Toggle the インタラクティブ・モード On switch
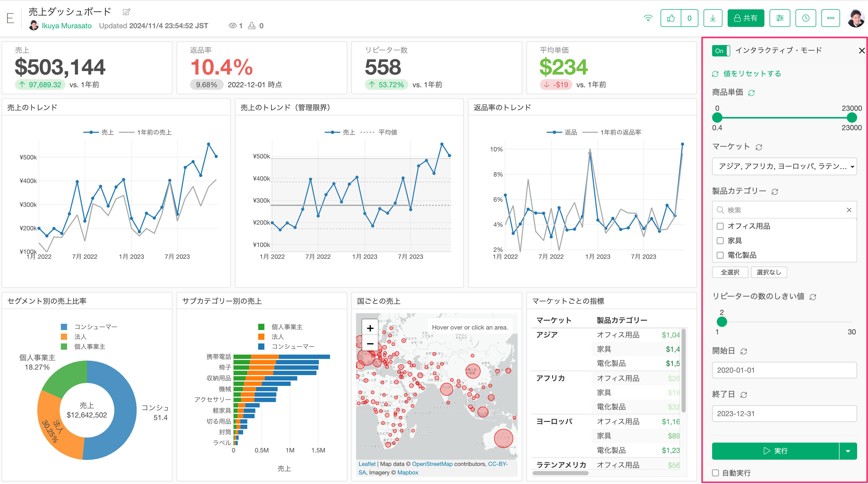868x484 pixels. (x=721, y=51)
